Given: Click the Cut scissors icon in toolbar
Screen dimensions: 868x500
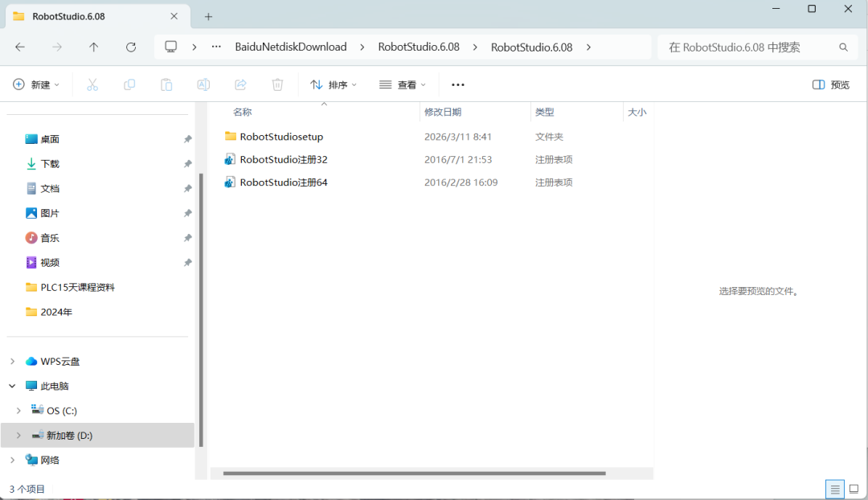Looking at the screenshot, I should pyautogui.click(x=92, y=84).
